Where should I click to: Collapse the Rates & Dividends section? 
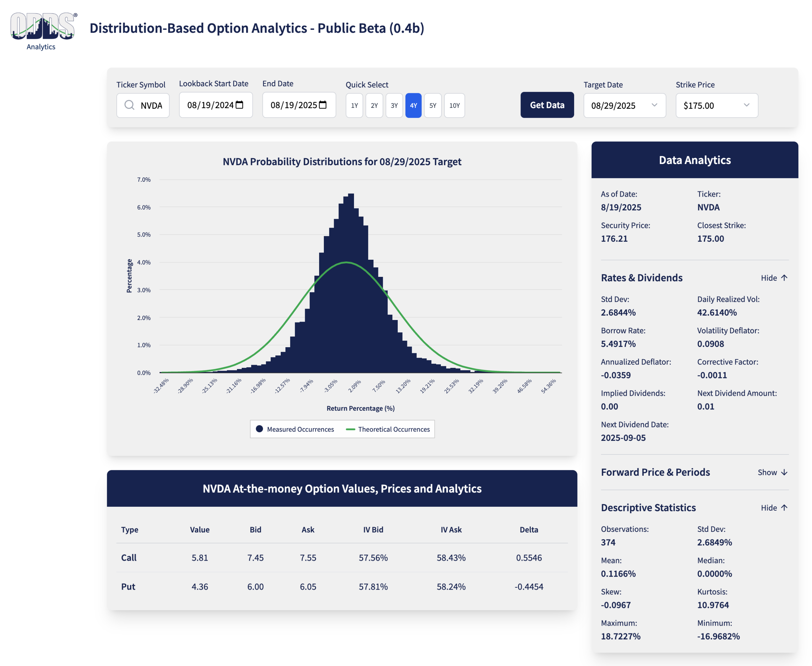(x=774, y=278)
